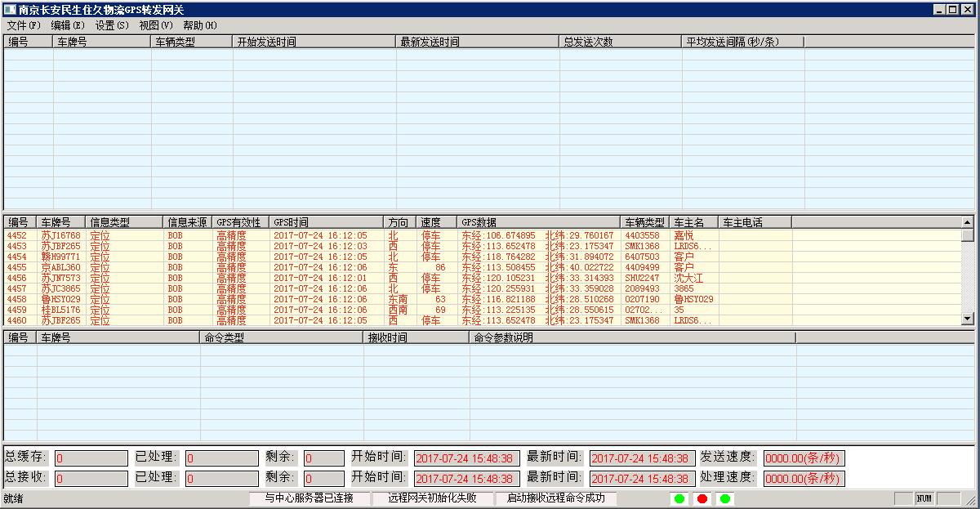This screenshot has width=980, height=509.
Task: Click the GPS时间 column header
Action: (x=326, y=222)
